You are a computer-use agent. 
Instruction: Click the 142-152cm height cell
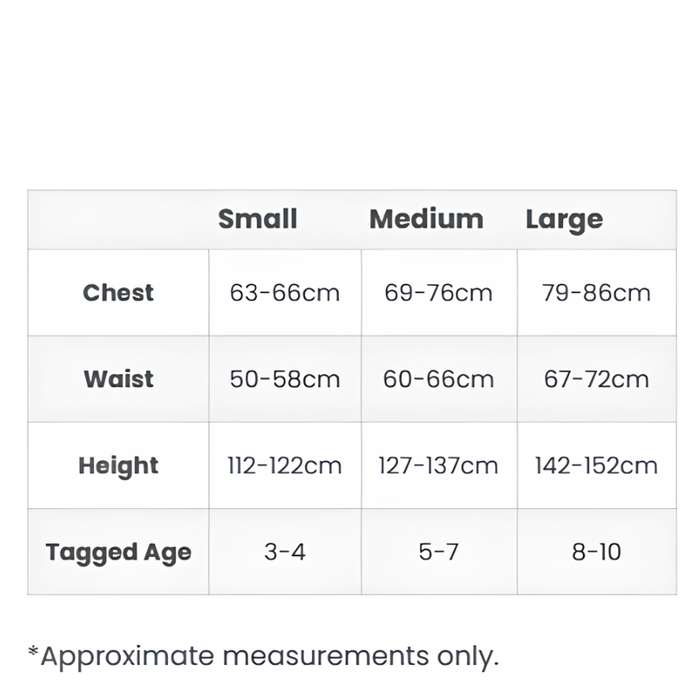click(x=596, y=466)
